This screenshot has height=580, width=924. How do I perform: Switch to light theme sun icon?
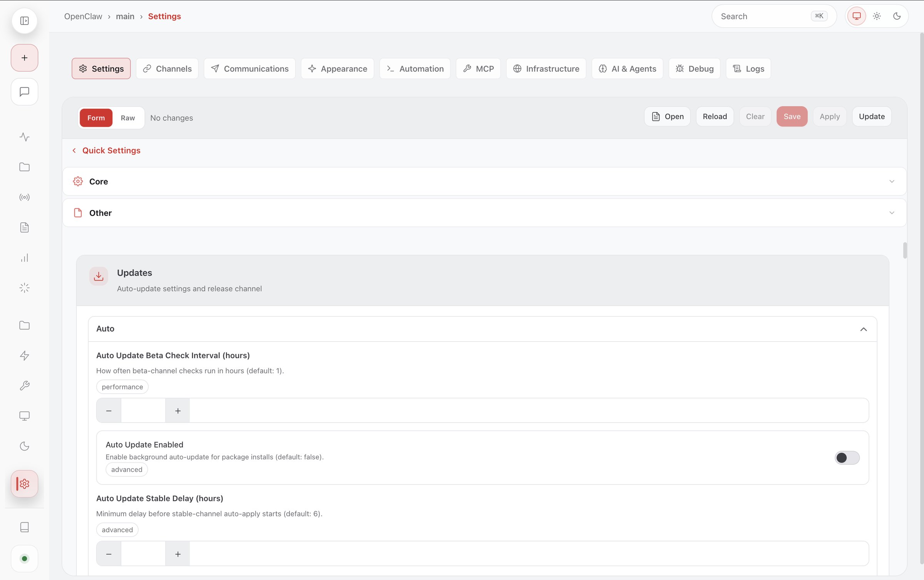click(x=877, y=16)
